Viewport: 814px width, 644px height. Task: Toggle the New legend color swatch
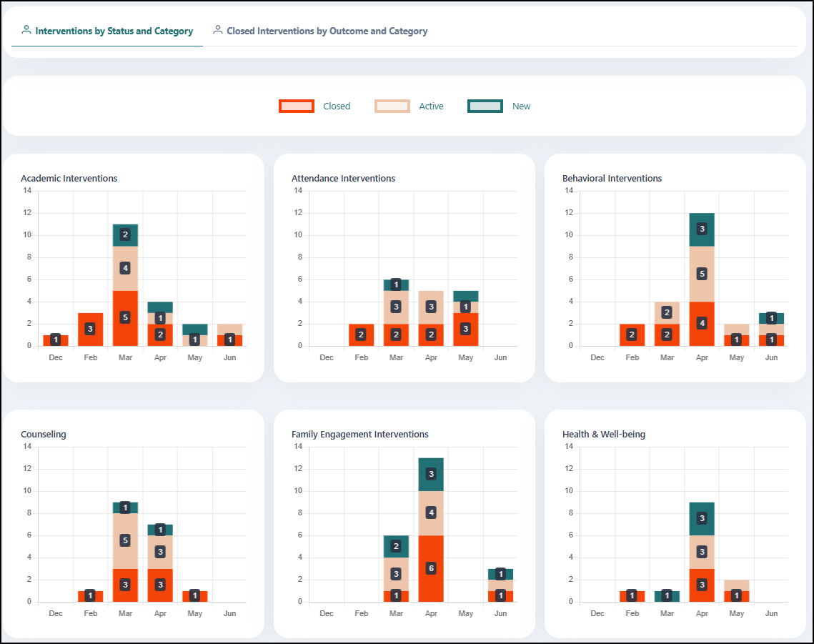tap(485, 106)
